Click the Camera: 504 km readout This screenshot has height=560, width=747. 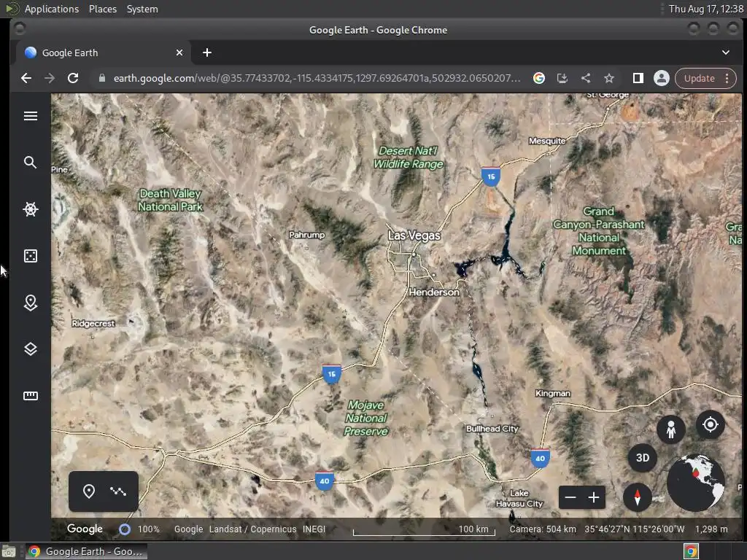pyautogui.click(x=543, y=529)
